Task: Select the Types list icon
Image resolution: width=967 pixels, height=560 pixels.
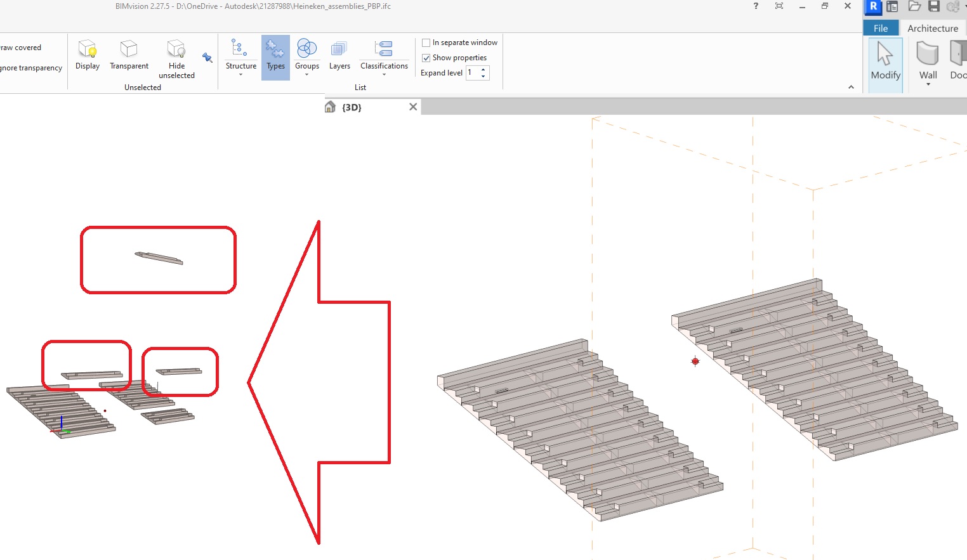Action: click(275, 57)
